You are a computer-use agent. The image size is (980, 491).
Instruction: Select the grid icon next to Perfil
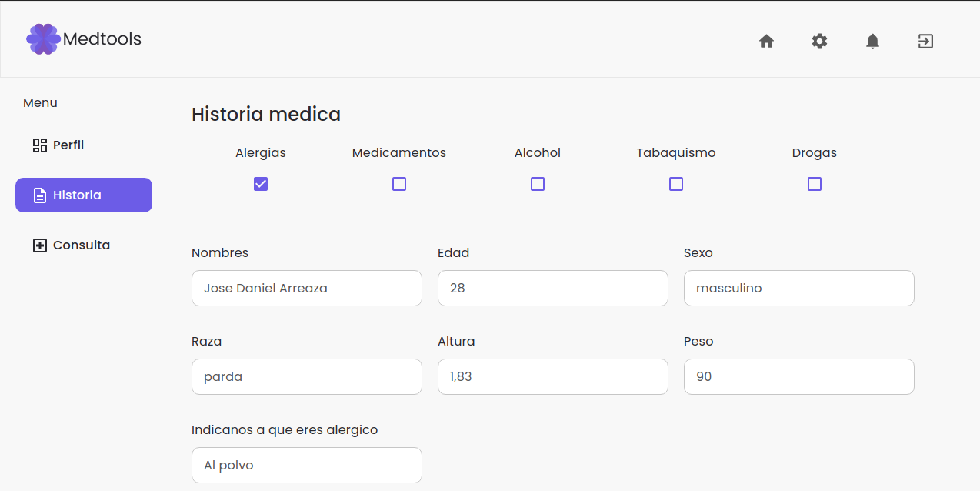(39, 145)
